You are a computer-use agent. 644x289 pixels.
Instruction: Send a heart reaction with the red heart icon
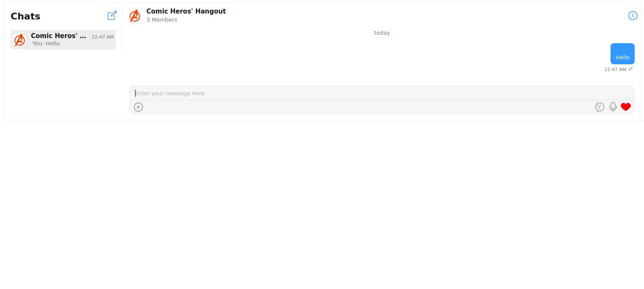point(626,107)
